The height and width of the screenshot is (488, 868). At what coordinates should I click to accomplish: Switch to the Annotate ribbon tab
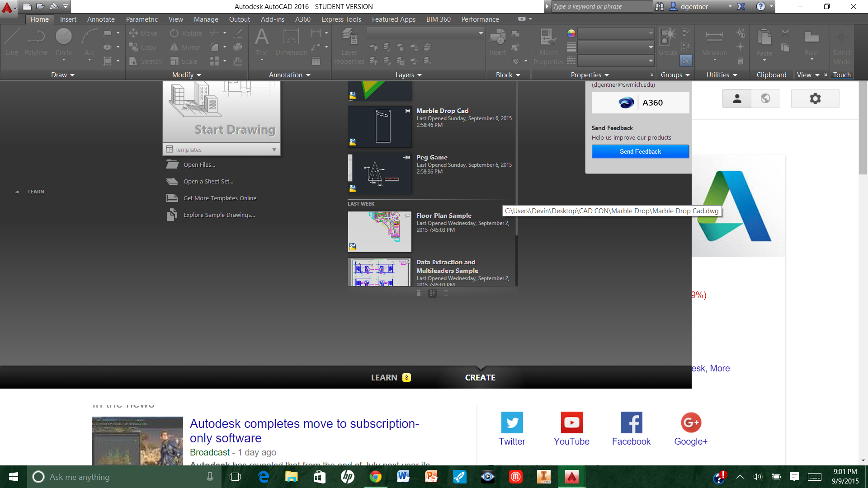[101, 19]
